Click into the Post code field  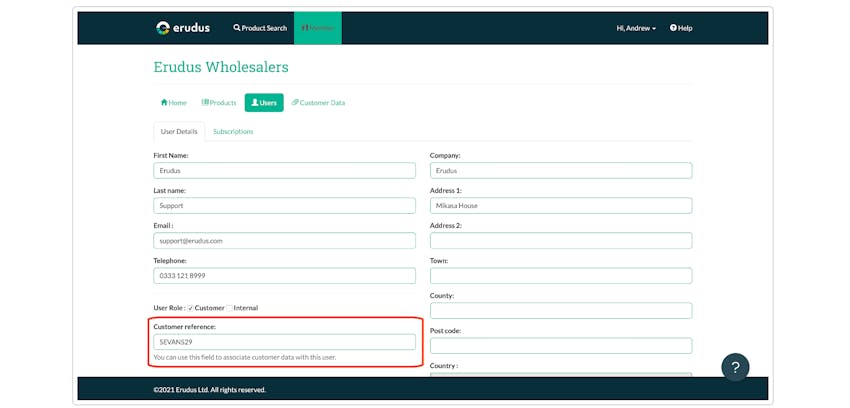(x=561, y=346)
